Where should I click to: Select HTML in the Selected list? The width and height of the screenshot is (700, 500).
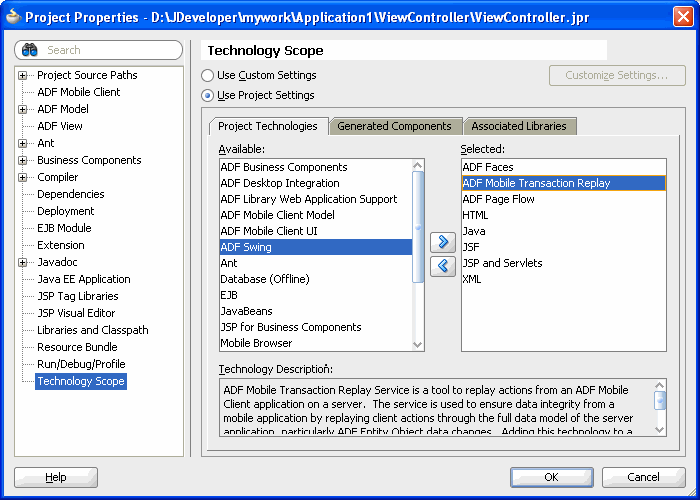coord(564,215)
